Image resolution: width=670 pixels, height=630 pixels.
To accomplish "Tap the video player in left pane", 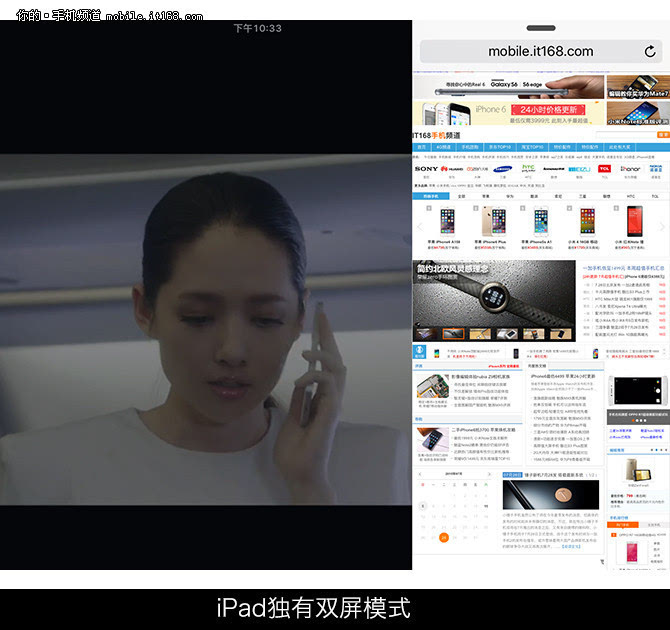I will coord(206,330).
